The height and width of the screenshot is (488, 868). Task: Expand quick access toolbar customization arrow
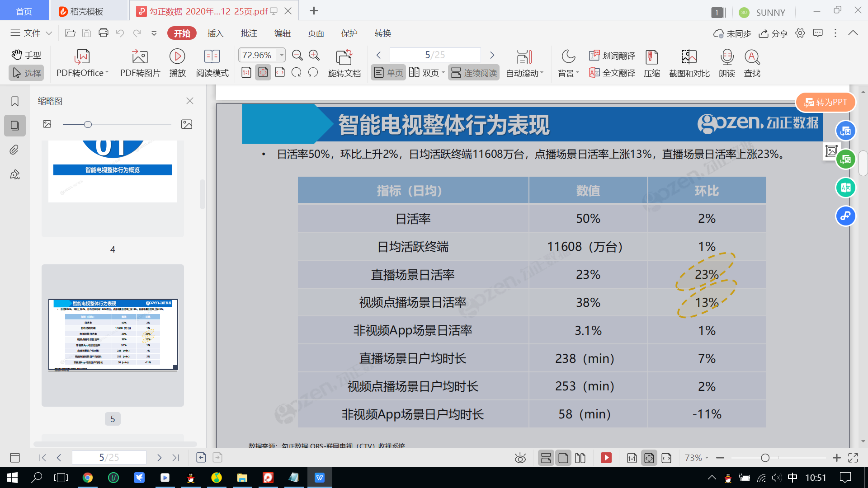[154, 33]
